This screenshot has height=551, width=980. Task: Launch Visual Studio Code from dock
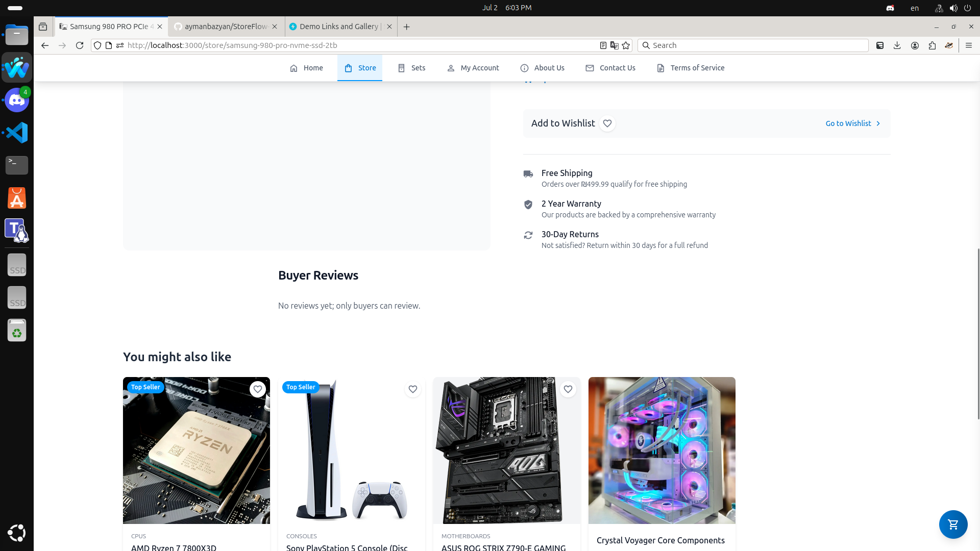(x=17, y=133)
